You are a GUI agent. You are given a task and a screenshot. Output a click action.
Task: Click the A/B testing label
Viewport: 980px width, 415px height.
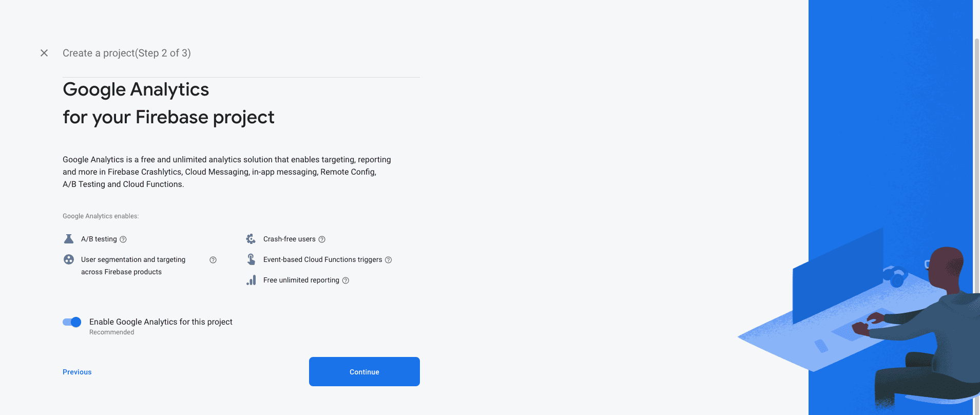pyautogui.click(x=99, y=239)
